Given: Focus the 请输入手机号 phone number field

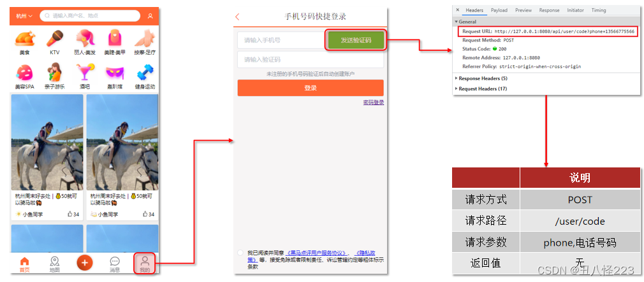Looking at the screenshot, I should pos(282,40).
